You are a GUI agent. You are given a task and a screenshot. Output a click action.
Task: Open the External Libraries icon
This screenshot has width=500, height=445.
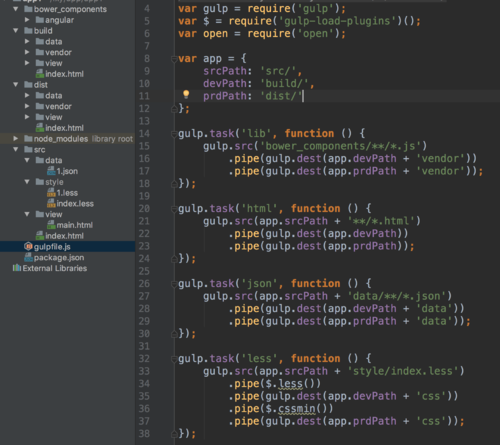click(x=17, y=268)
